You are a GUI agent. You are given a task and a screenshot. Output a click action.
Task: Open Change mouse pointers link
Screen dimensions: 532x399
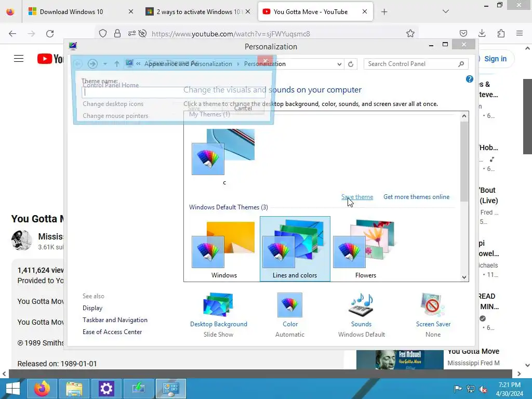(115, 116)
